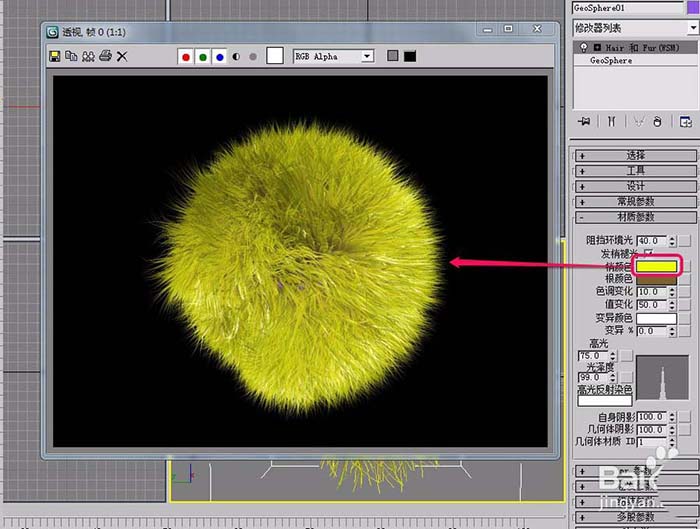Open the RGB Alpha channel dropdown

[367, 57]
